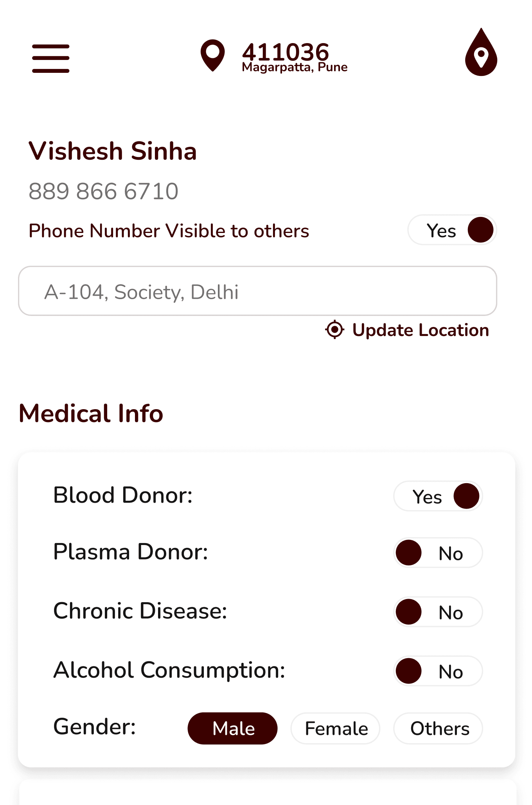The width and height of the screenshot is (532, 805).
Task: Tap the crosshair target icon
Action: click(x=335, y=330)
